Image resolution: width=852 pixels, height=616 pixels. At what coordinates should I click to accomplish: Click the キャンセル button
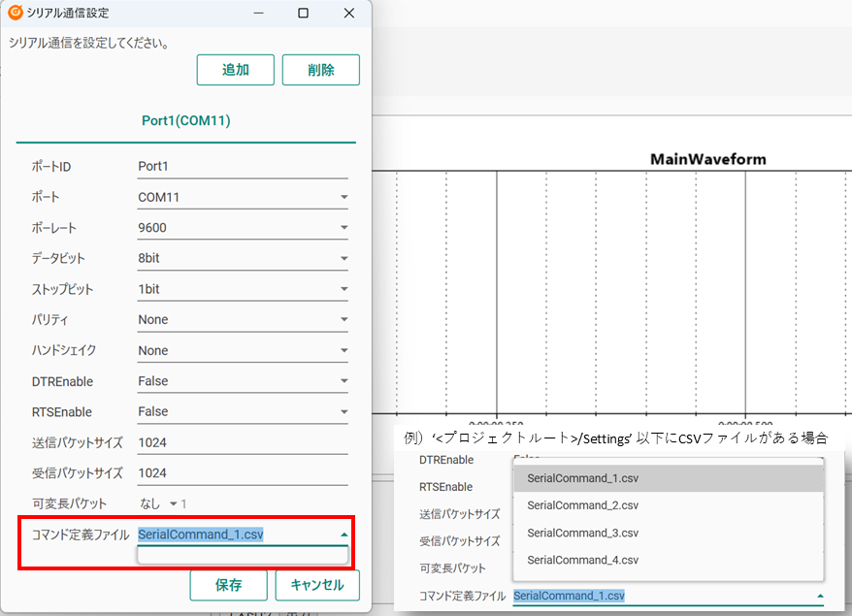pos(316,585)
